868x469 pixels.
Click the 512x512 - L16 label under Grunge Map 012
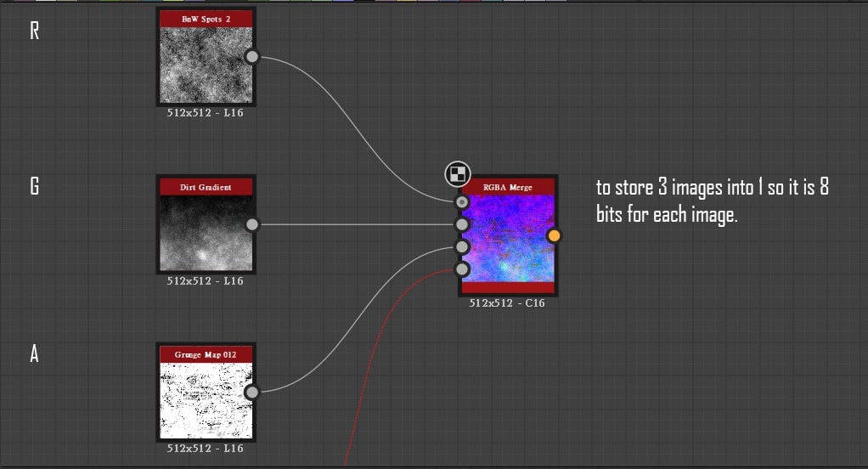pyautogui.click(x=206, y=448)
